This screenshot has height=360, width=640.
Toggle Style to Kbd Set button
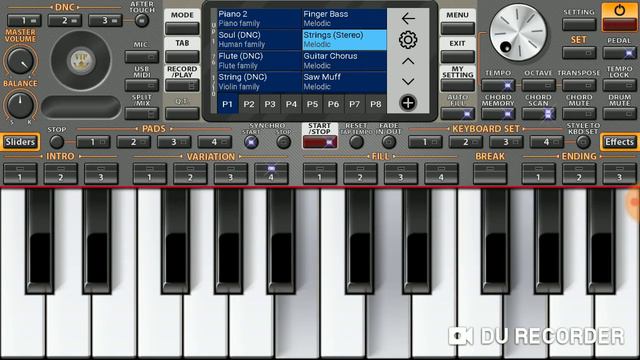click(x=583, y=142)
